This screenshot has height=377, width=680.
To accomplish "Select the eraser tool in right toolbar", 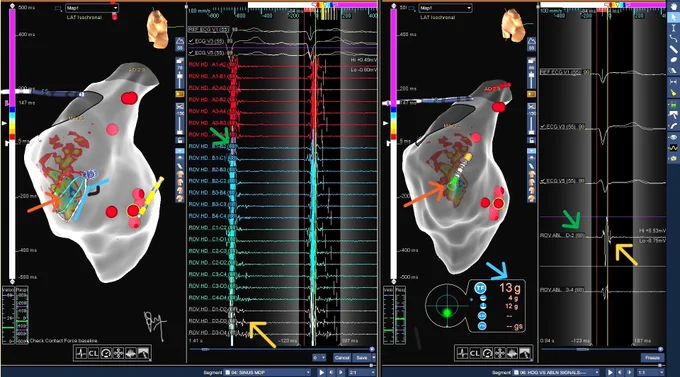I will [673, 70].
